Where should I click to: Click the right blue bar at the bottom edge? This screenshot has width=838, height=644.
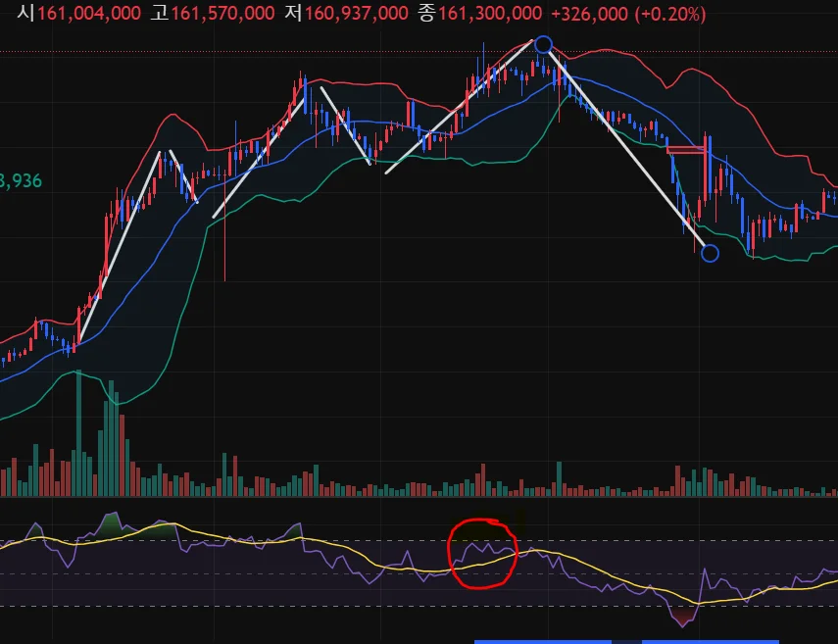coord(711,642)
